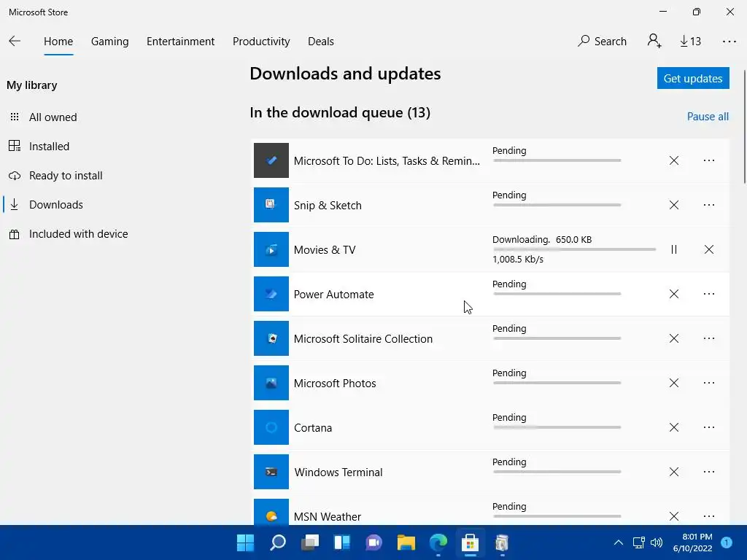The width and height of the screenshot is (747, 560).
Task: Open the Productivity tab
Action: point(261,42)
